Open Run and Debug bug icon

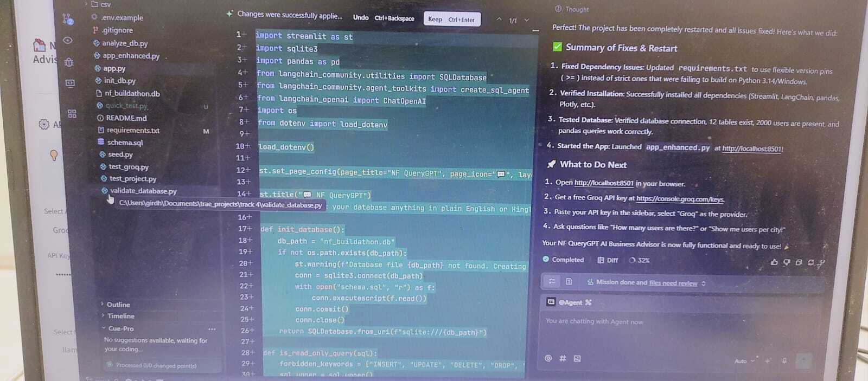(69, 62)
